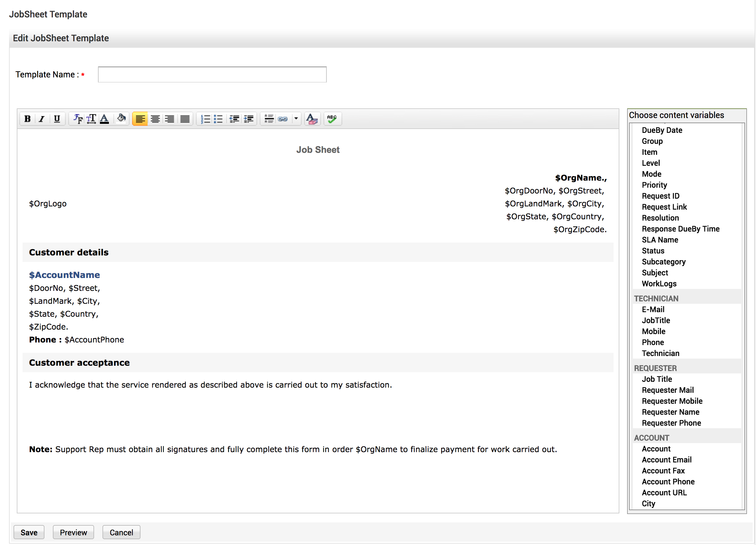Open the toolbar dropdown arrow beside link
756x545 pixels.
296,119
